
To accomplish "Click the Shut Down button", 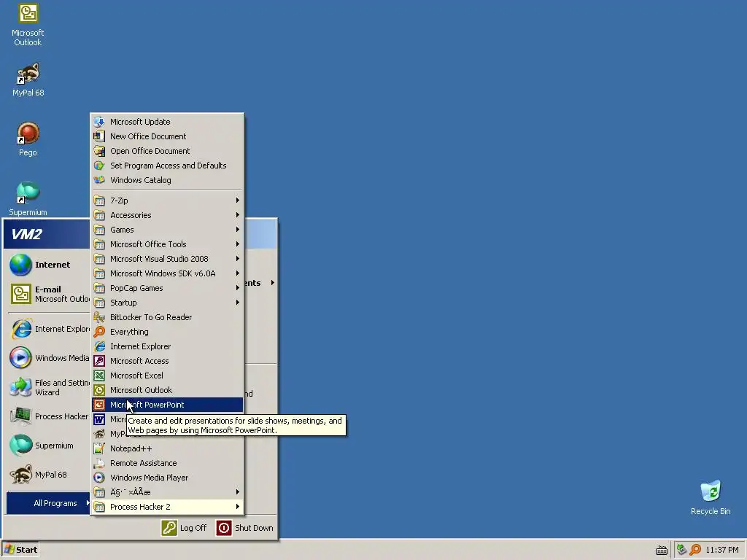I will [x=245, y=528].
